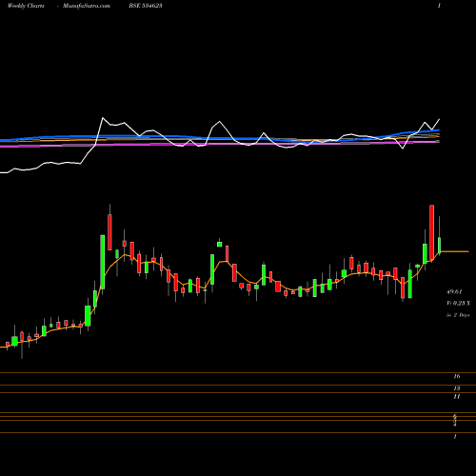The image size is (476, 476).
Task: Click the 'in 2 Days' label
Action: (x=458, y=315)
